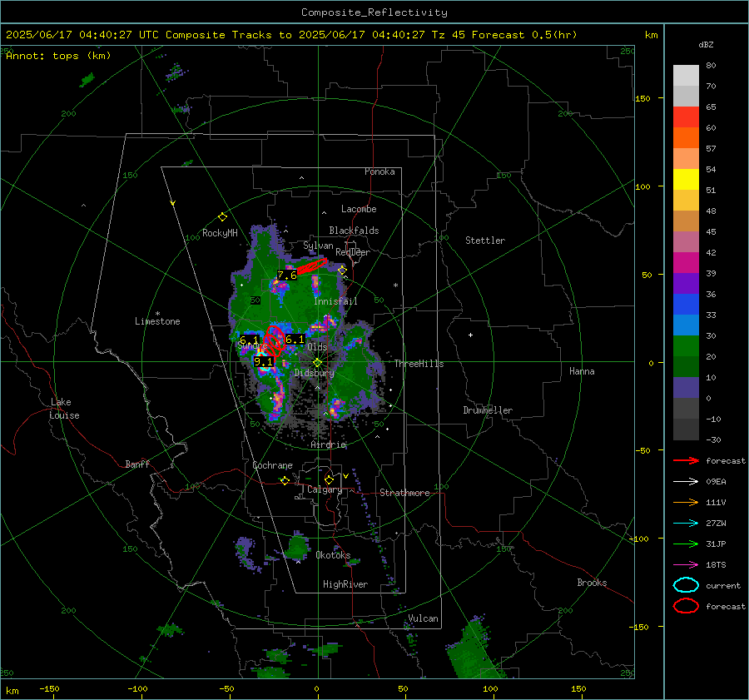Image resolution: width=749 pixels, height=700 pixels.
Task: Click the Lacombe city label
Action: 359,209
